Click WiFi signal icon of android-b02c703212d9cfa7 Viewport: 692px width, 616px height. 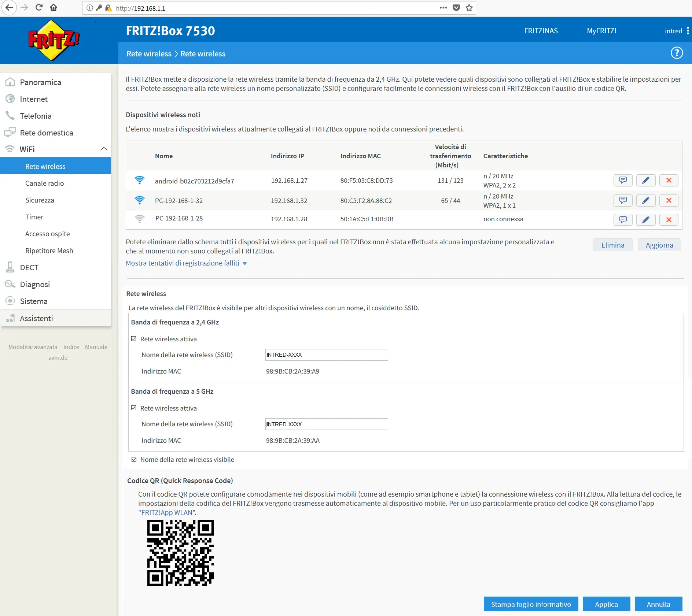[140, 180]
